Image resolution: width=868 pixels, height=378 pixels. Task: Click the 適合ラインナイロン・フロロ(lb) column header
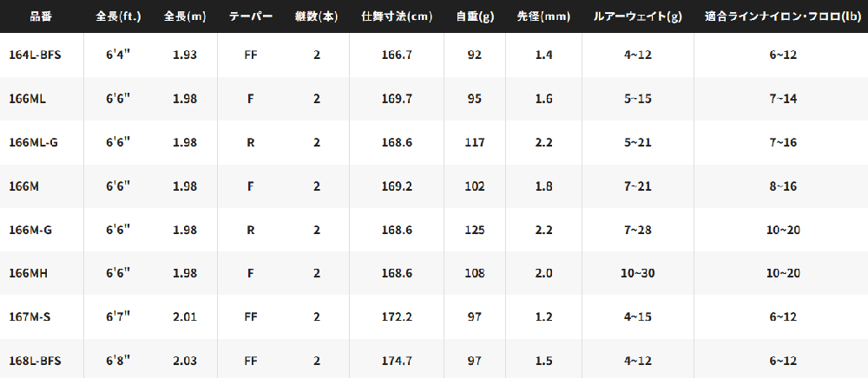pos(782,16)
